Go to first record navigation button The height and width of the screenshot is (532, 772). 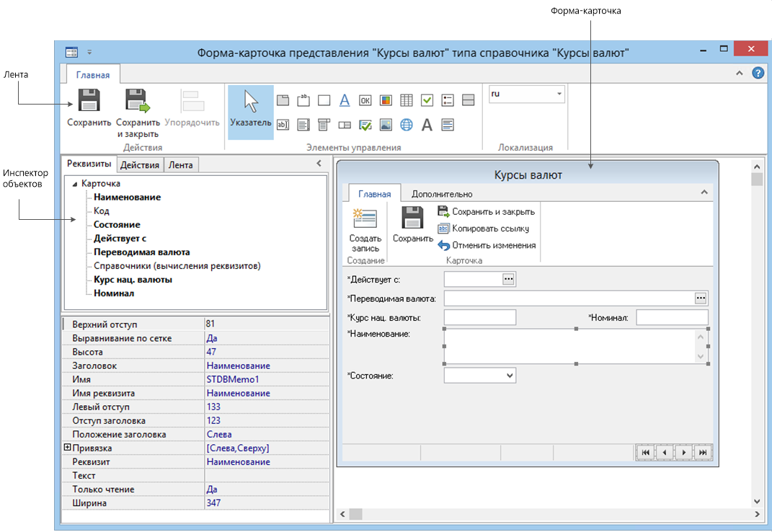645,452
